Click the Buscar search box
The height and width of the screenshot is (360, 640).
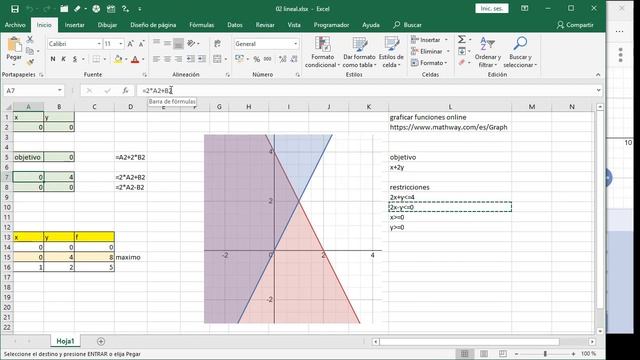(407, 25)
